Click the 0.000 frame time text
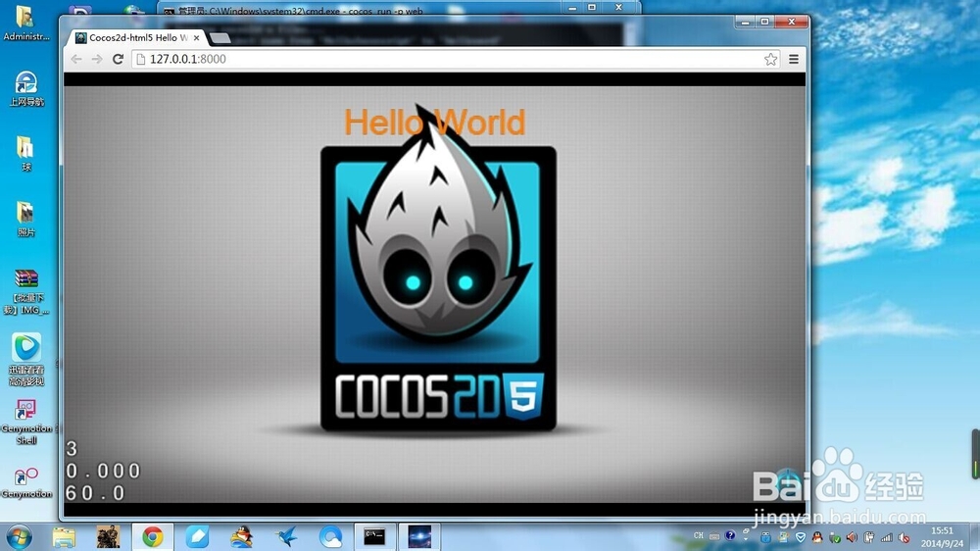This screenshot has width=980, height=551. (103, 471)
